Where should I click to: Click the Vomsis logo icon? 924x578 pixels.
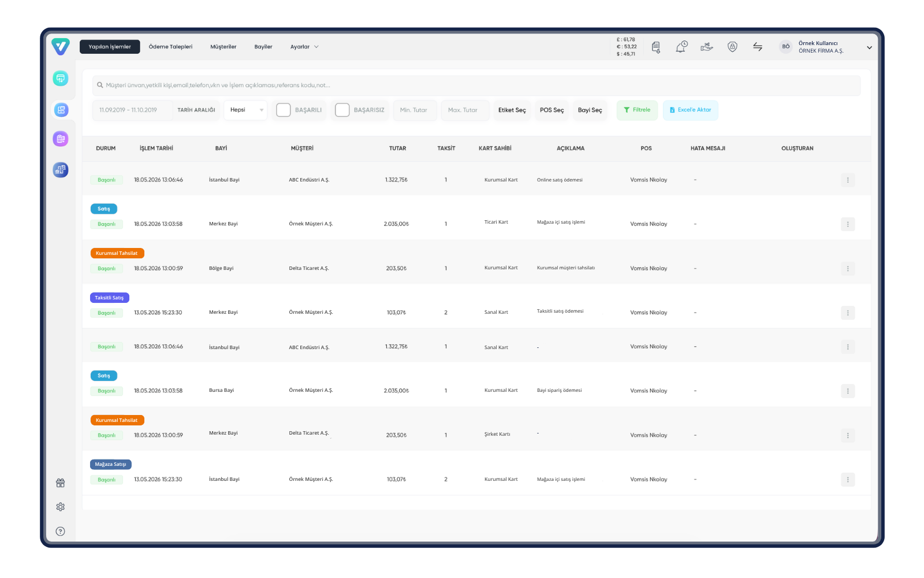point(60,46)
